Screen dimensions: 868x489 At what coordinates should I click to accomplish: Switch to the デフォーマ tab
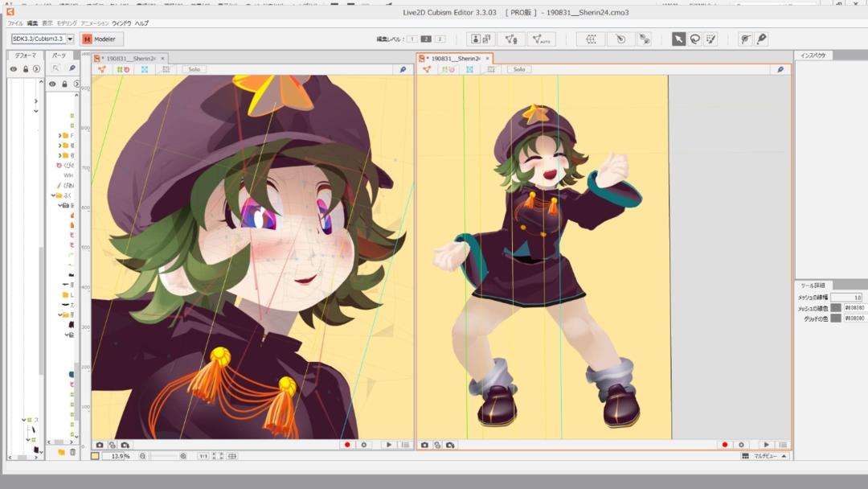point(26,55)
